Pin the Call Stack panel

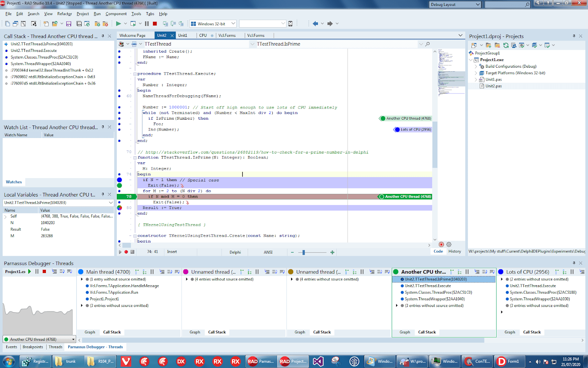point(103,36)
